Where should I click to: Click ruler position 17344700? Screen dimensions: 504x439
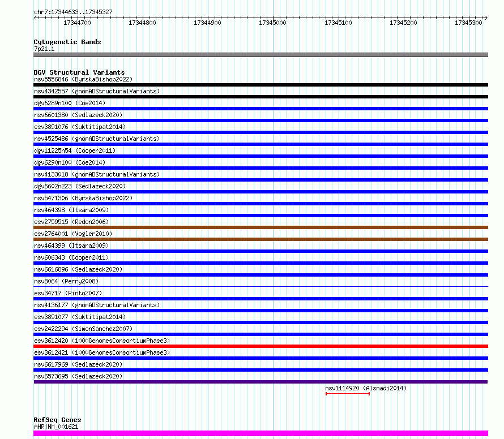point(77,23)
